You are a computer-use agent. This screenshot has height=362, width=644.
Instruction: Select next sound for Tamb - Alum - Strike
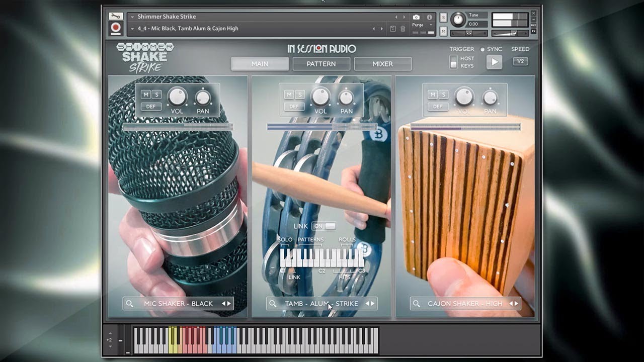[373, 304]
